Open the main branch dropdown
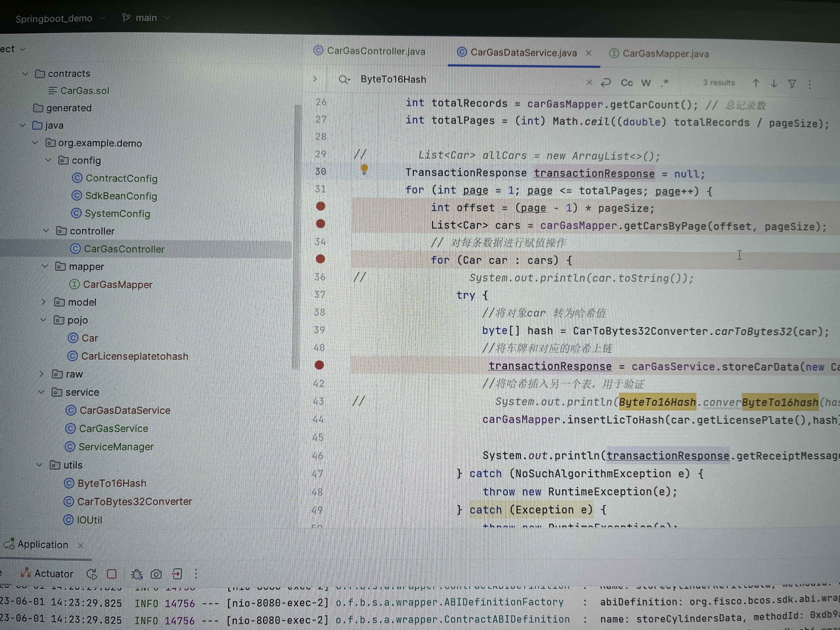The image size is (840, 630). (145, 18)
